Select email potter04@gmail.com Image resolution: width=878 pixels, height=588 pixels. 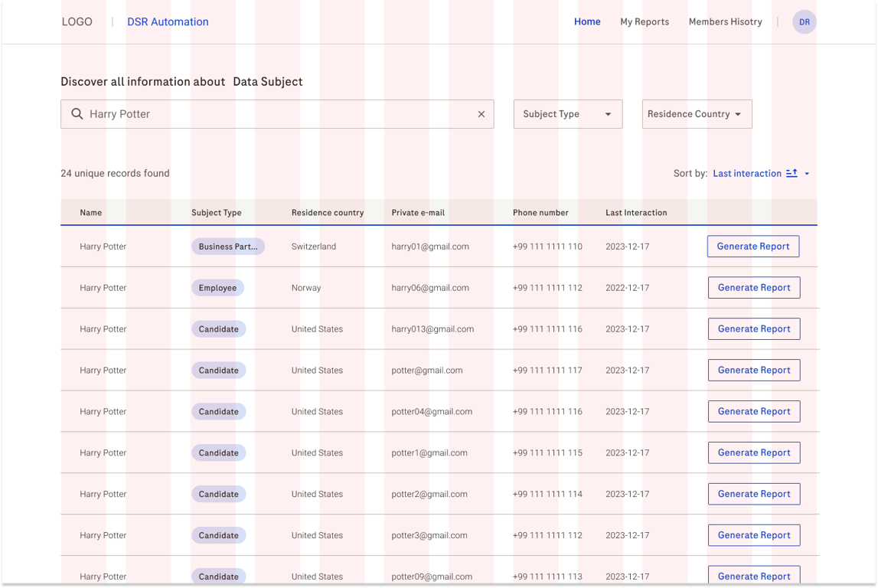tap(432, 412)
